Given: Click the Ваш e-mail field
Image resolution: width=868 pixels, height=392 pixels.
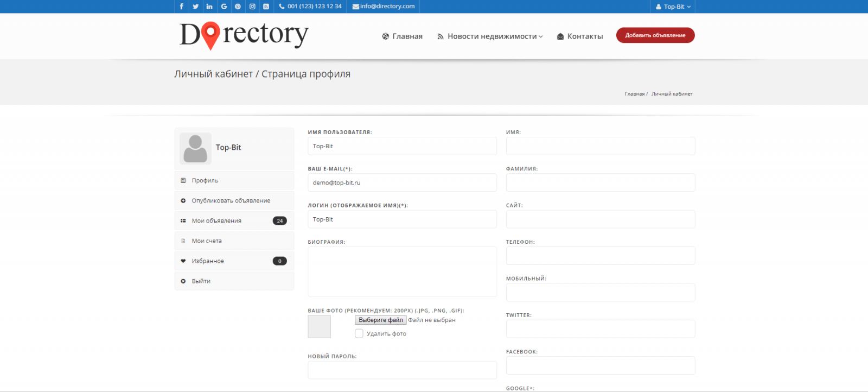Looking at the screenshot, I should pyautogui.click(x=402, y=182).
